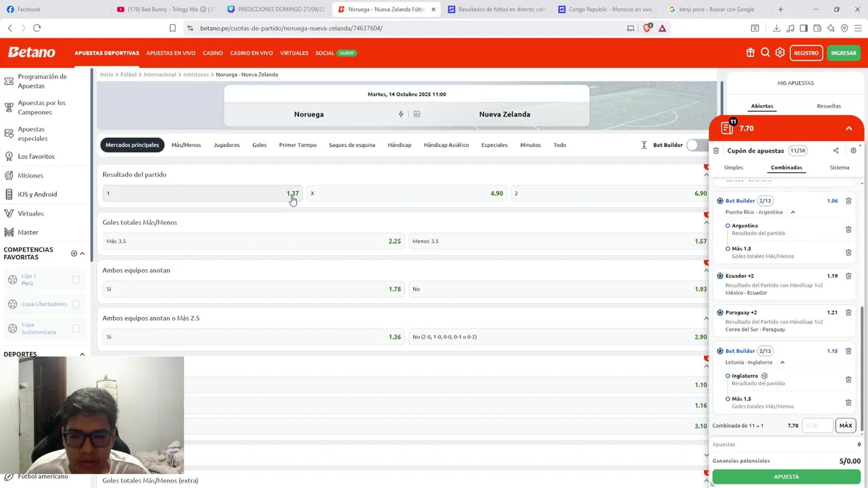The height and width of the screenshot is (488, 868).
Task: Open bet slip icon showing 11 selections
Action: (728, 127)
